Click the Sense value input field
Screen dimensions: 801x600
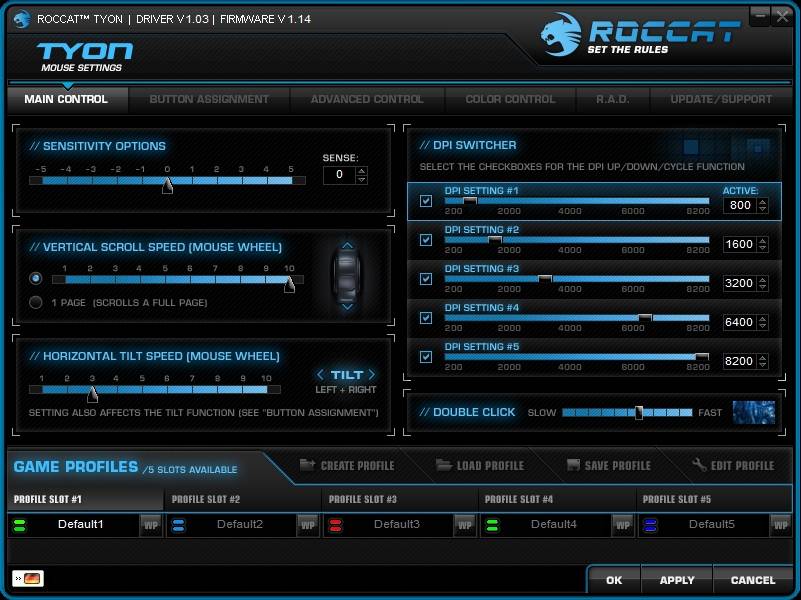(339, 175)
